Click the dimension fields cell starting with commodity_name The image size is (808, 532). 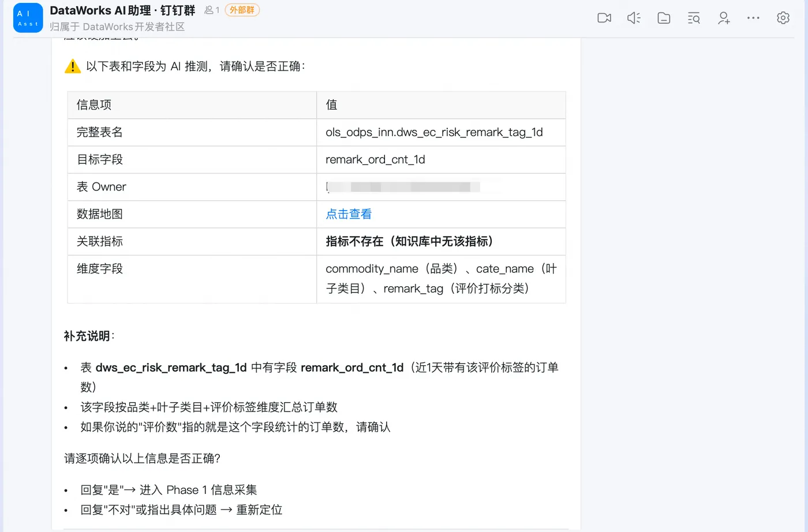pyautogui.click(x=441, y=279)
